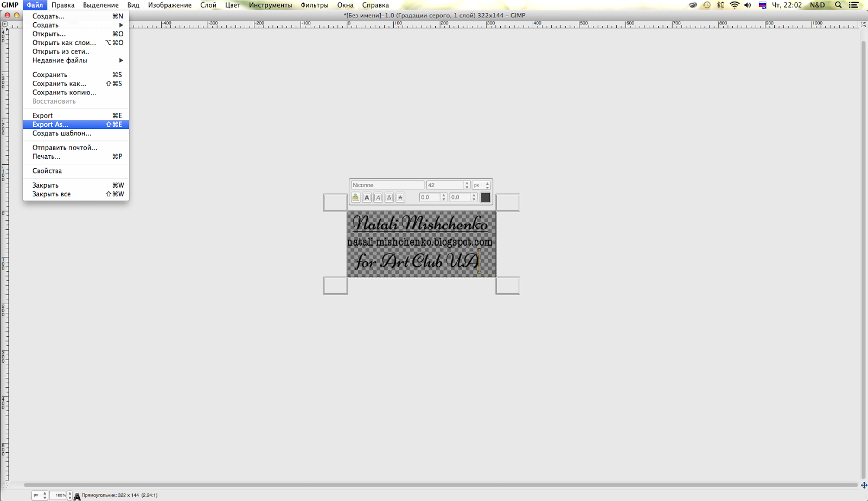Open the status bar px unit dropdown

40,495
